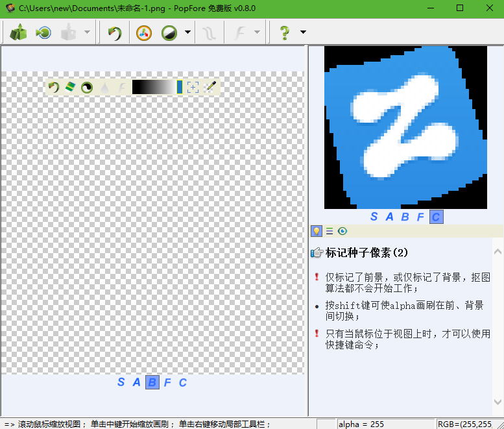Click tips panel scroll up arrow
504x429 pixels.
point(498,251)
